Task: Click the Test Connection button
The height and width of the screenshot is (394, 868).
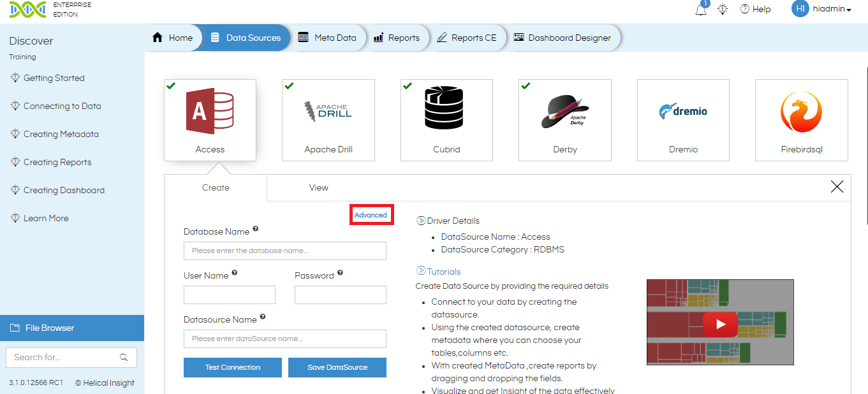Action: pyautogui.click(x=233, y=367)
